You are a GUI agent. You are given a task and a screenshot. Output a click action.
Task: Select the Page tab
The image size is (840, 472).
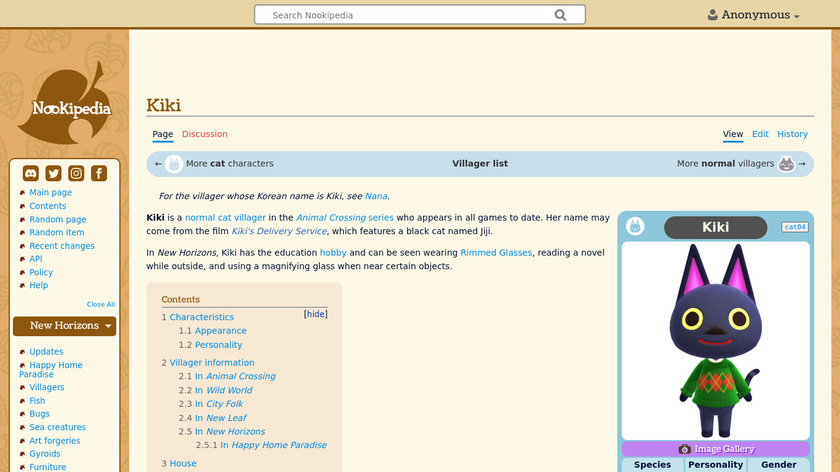[x=162, y=134]
